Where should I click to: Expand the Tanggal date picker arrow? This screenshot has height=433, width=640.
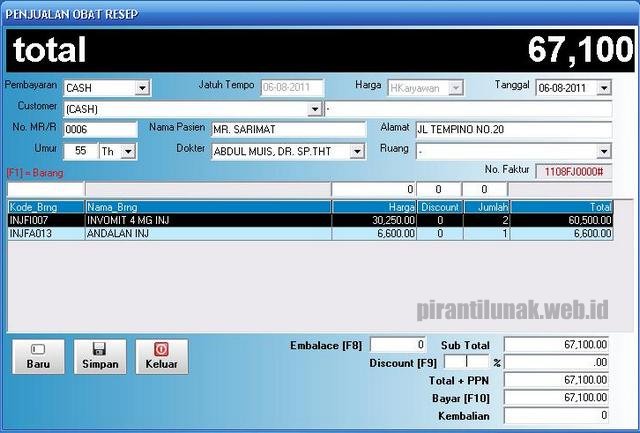click(604, 88)
